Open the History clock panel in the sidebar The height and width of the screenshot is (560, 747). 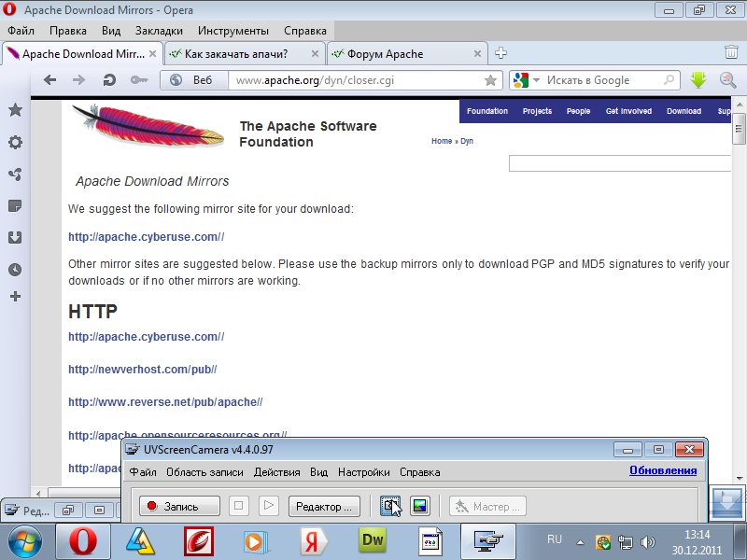coord(15,270)
